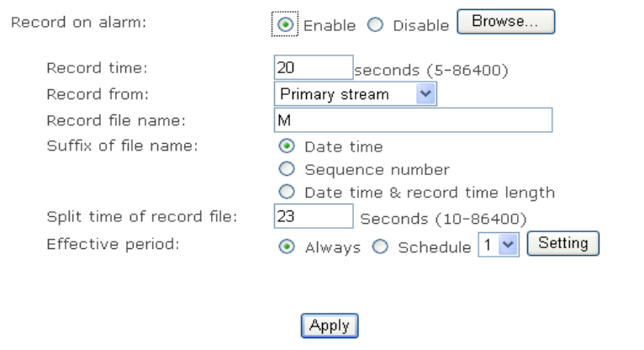The image size is (644, 350).
Task: Click the Split time seconds field
Action: click(x=313, y=216)
